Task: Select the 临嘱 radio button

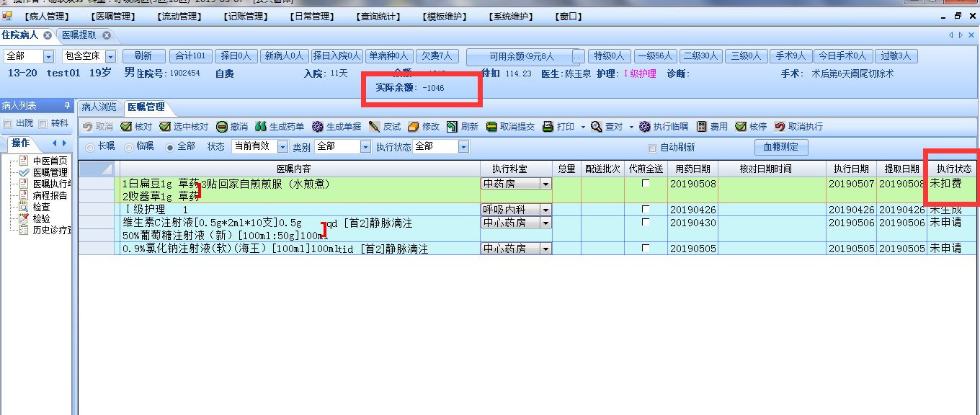Action: click(x=129, y=147)
